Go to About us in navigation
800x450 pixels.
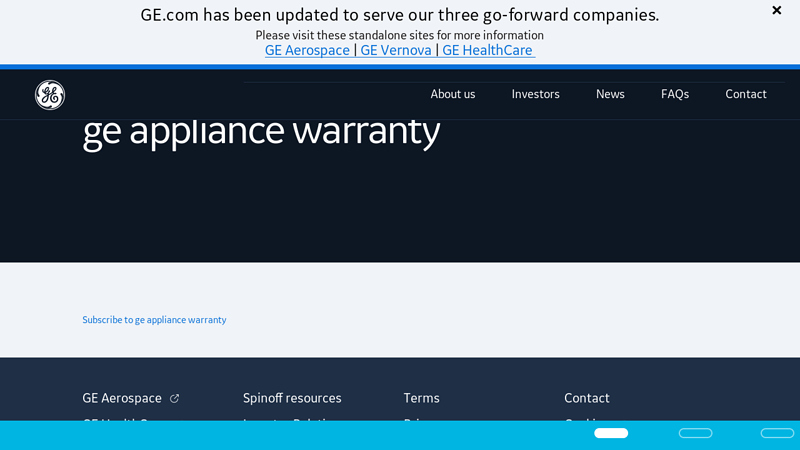(x=453, y=94)
